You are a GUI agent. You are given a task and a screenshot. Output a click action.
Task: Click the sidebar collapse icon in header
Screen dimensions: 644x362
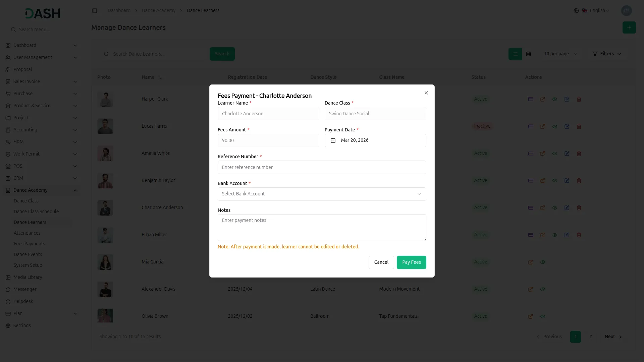[95, 11]
